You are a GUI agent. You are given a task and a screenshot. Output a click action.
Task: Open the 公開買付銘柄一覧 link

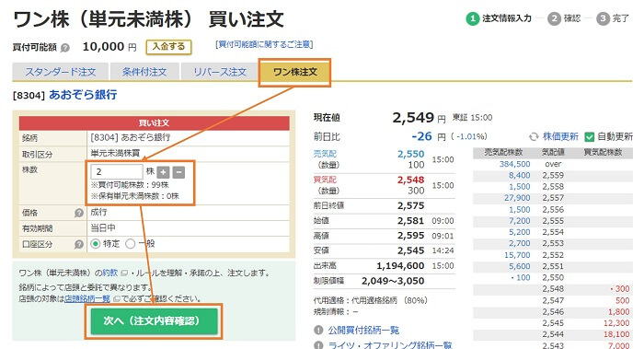[363, 330]
